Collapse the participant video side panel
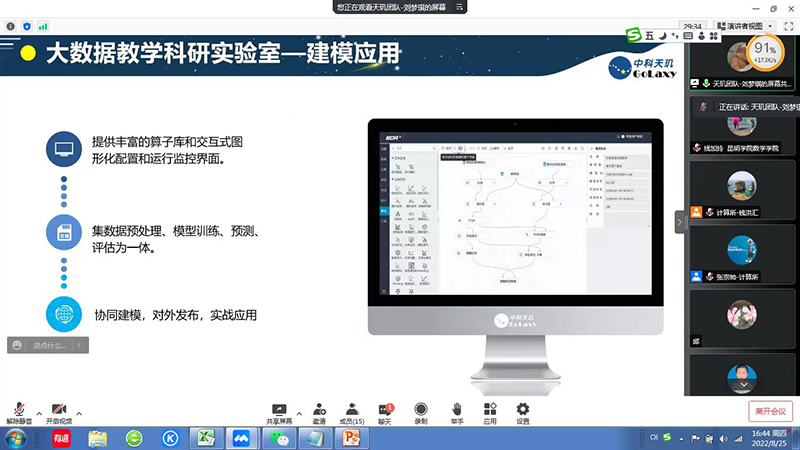800x450 pixels. coord(681,221)
